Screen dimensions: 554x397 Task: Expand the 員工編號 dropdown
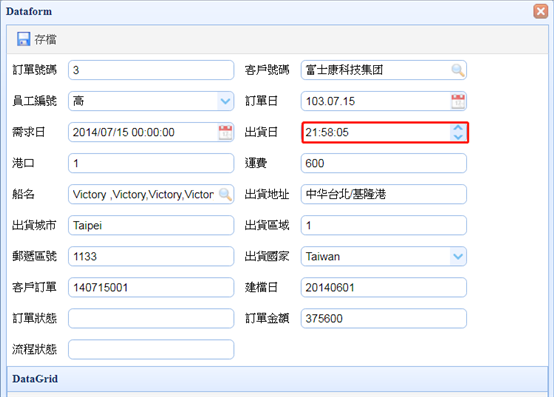(225, 101)
